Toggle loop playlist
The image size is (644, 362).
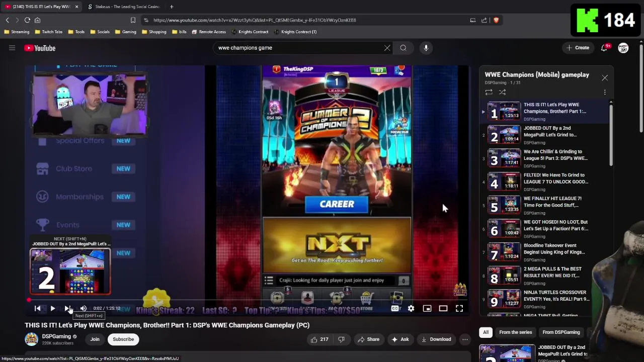[489, 92]
